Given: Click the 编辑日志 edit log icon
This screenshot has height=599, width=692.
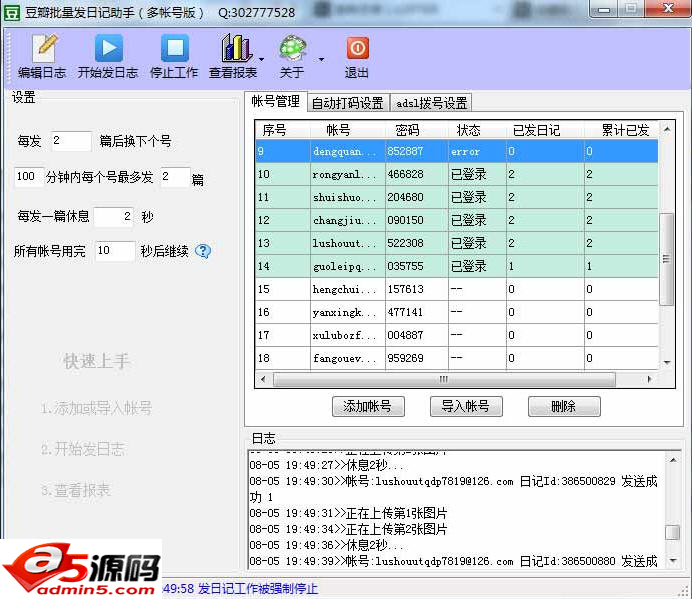Looking at the screenshot, I should 43,49.
